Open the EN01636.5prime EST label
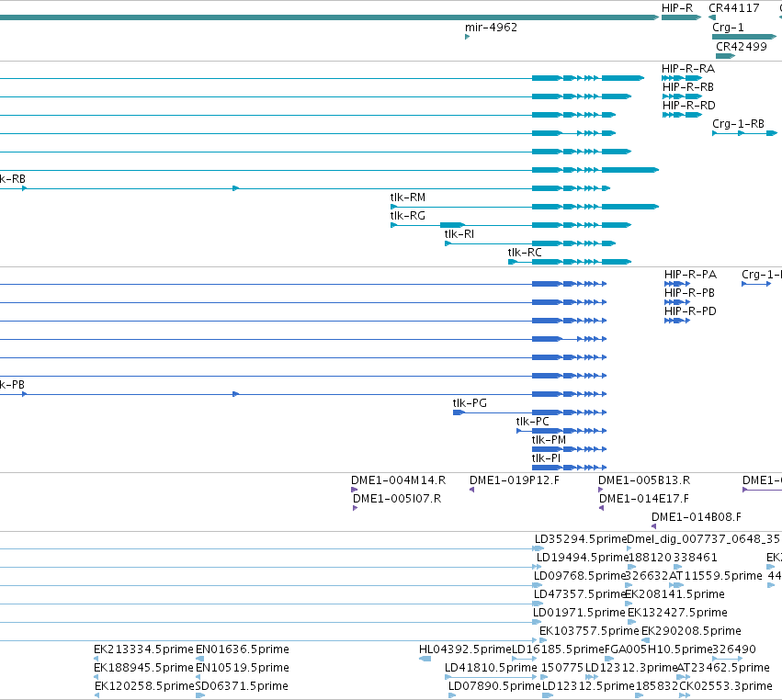This screenshot has width=782, height=700. tap(243, 649)
